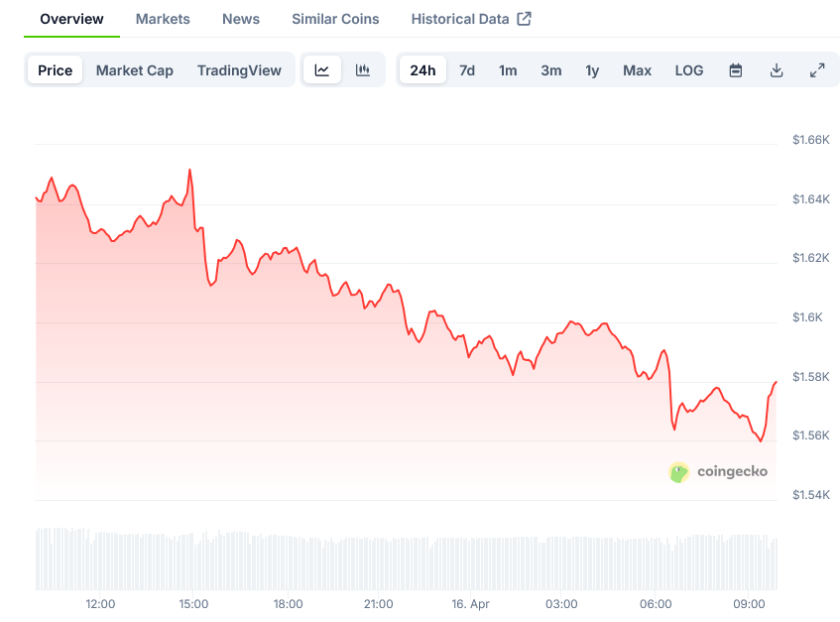This screenshot has width=840, height=622.
Task: Switch the chart to Market Cap
Action: [135, 70]
